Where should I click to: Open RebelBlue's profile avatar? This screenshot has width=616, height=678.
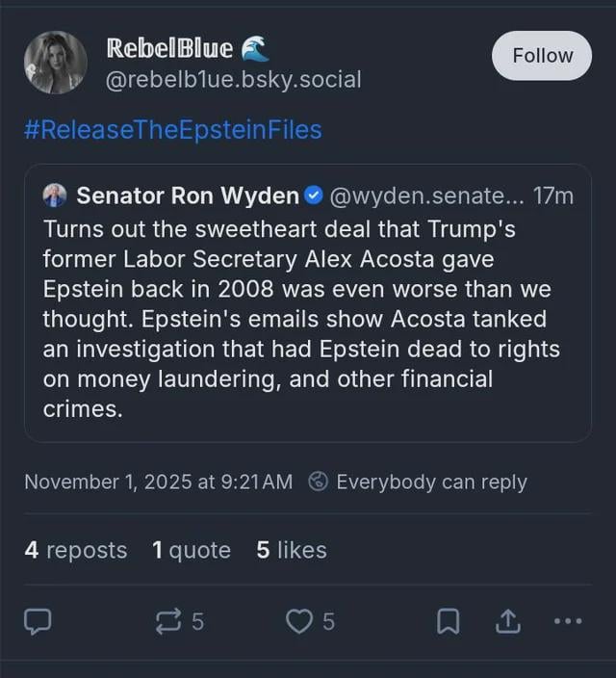coord(55,63)
